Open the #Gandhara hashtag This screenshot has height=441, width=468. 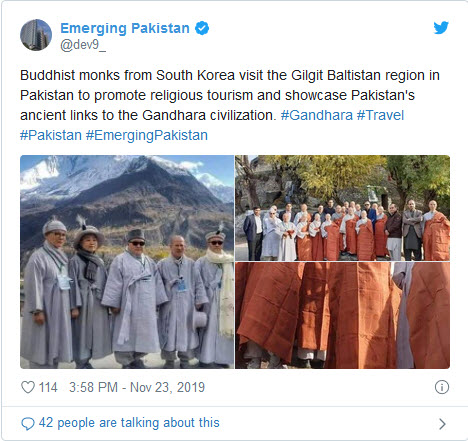[317, 115]
